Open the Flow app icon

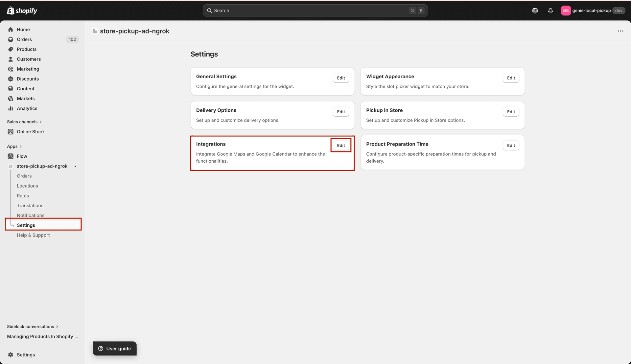click(x=11, y=156)
